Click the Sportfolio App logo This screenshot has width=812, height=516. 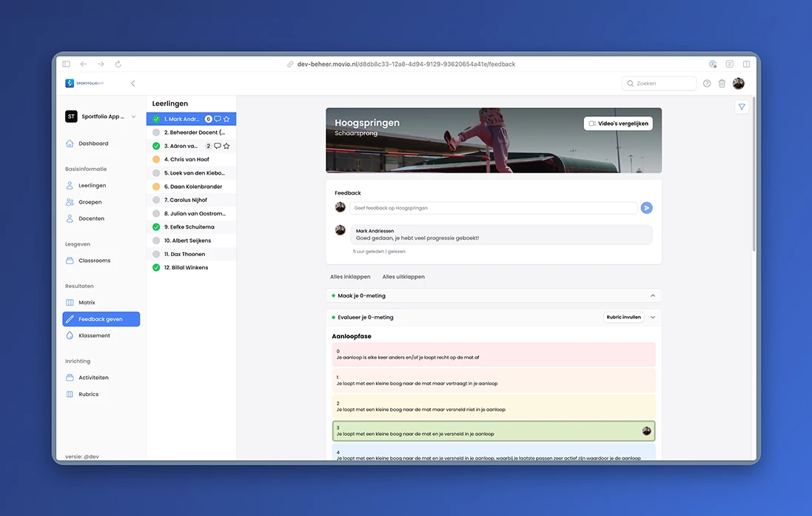pos(85,84)
